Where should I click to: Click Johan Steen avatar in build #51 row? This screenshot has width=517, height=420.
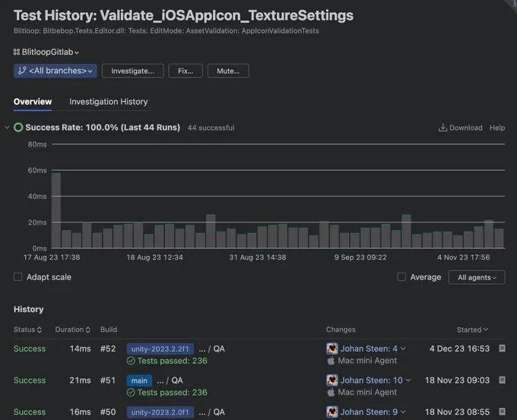tap(332, 381)
